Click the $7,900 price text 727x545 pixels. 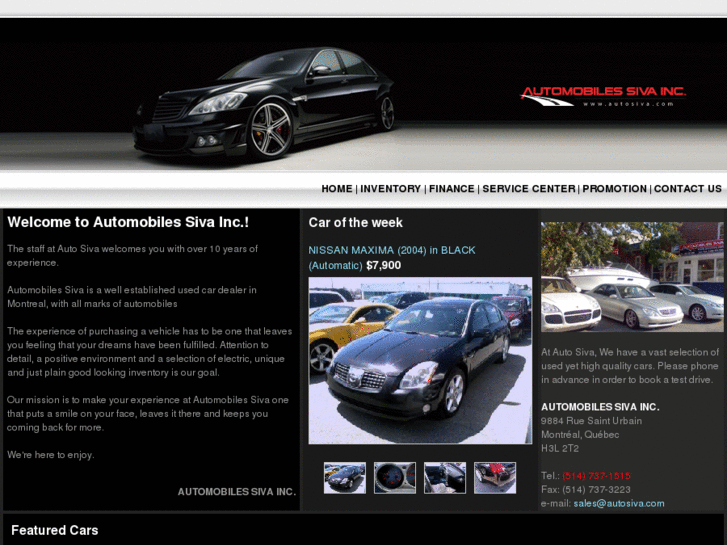[x=383, y=265]
